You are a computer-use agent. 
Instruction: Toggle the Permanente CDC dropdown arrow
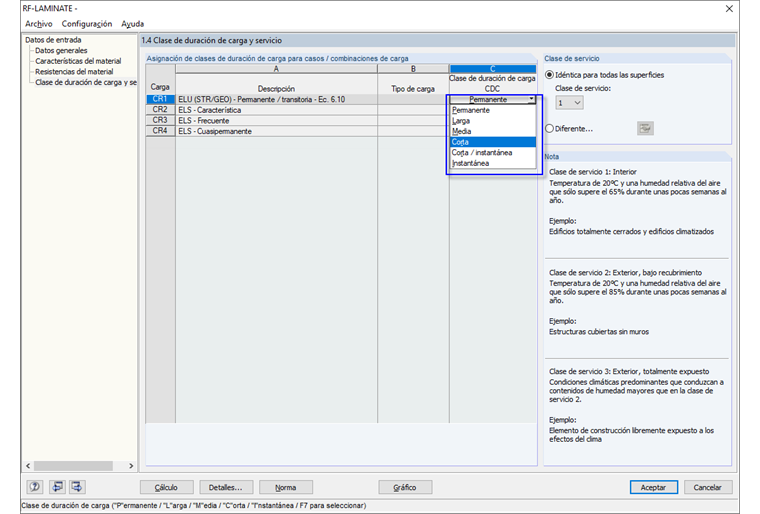531,99
